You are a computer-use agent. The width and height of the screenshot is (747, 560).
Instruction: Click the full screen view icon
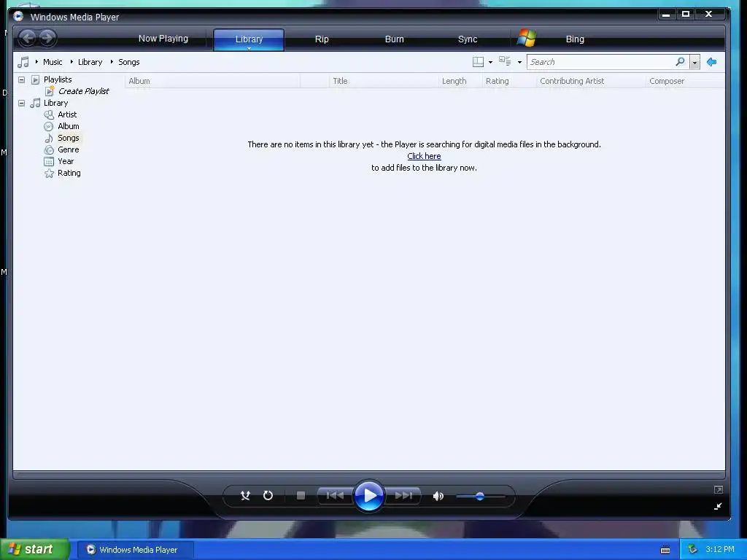pyautogui.click(x=719, y=489)
